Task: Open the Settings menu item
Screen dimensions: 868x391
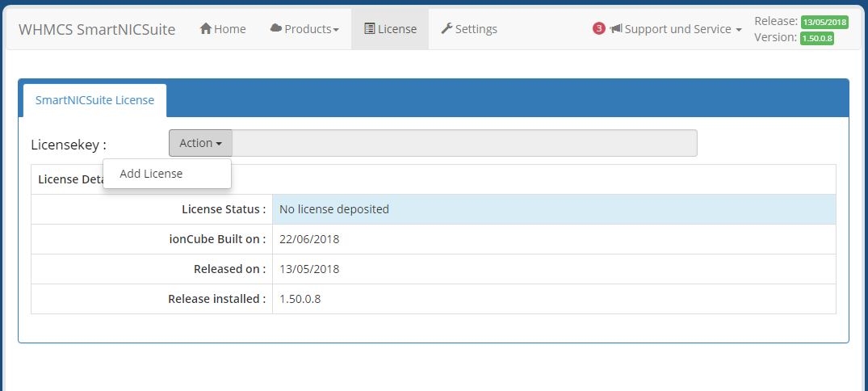Action: point(469,29)
